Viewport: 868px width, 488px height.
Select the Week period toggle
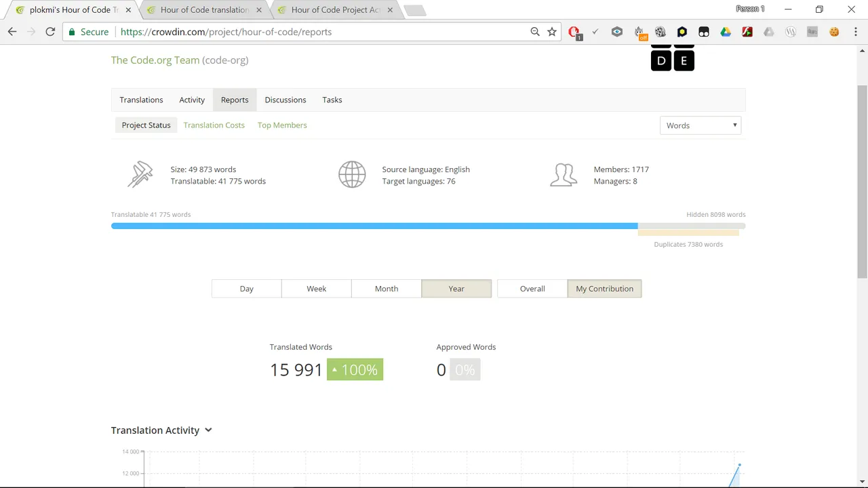pyautogui.click(x=317, y=289)
